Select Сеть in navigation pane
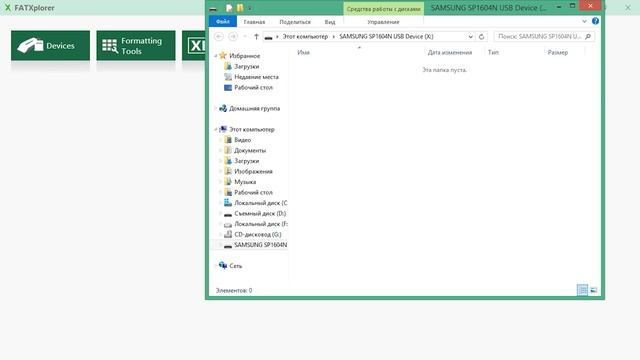Viewport: 640px width, 360px height. (236, 266)
